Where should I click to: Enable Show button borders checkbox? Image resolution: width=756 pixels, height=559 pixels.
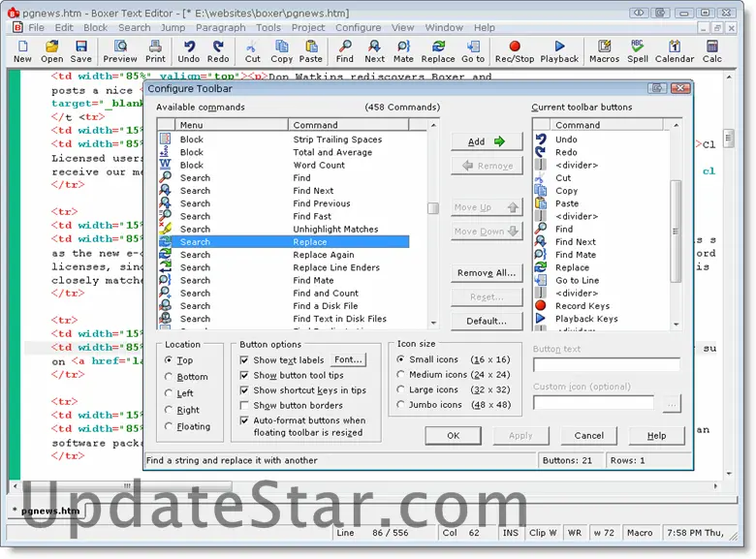click(x=245, y=406)
